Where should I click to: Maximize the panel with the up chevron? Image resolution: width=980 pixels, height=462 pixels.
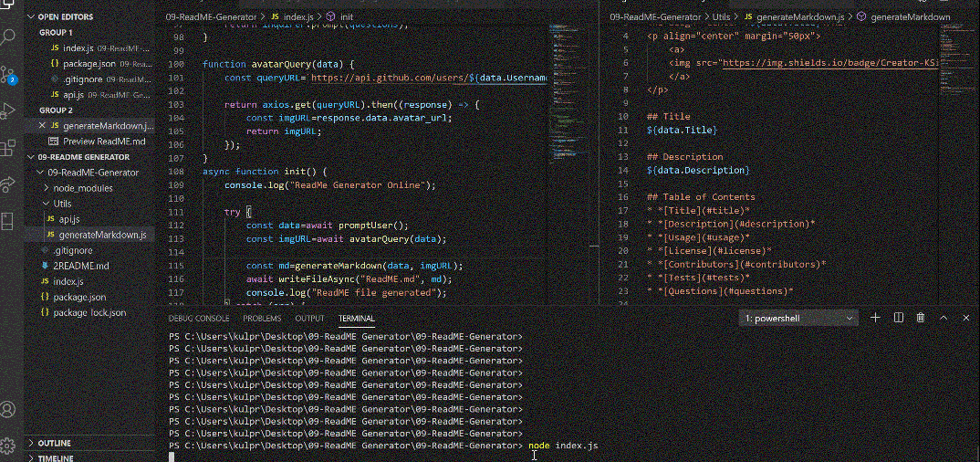(944, 318)
